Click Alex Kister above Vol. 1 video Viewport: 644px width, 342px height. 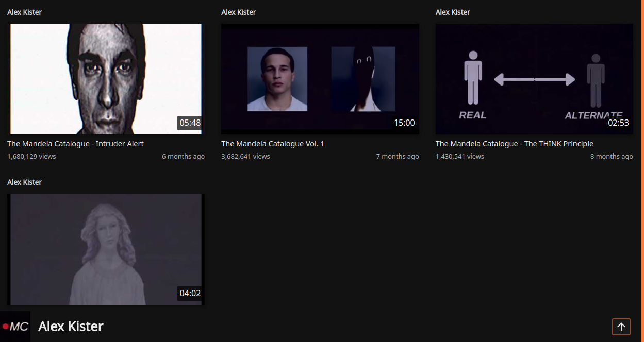[x=239, y=12]
